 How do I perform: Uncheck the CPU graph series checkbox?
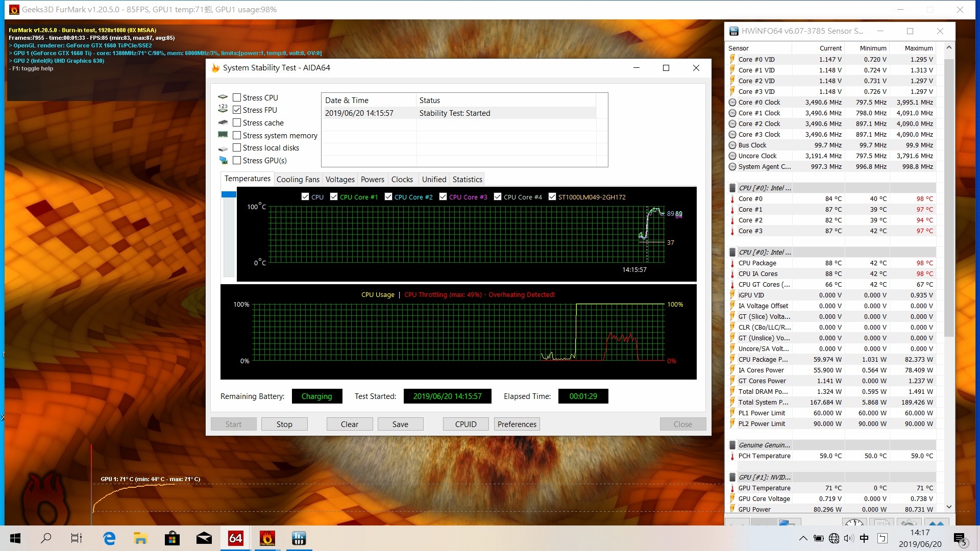click(x=305, y=196)
